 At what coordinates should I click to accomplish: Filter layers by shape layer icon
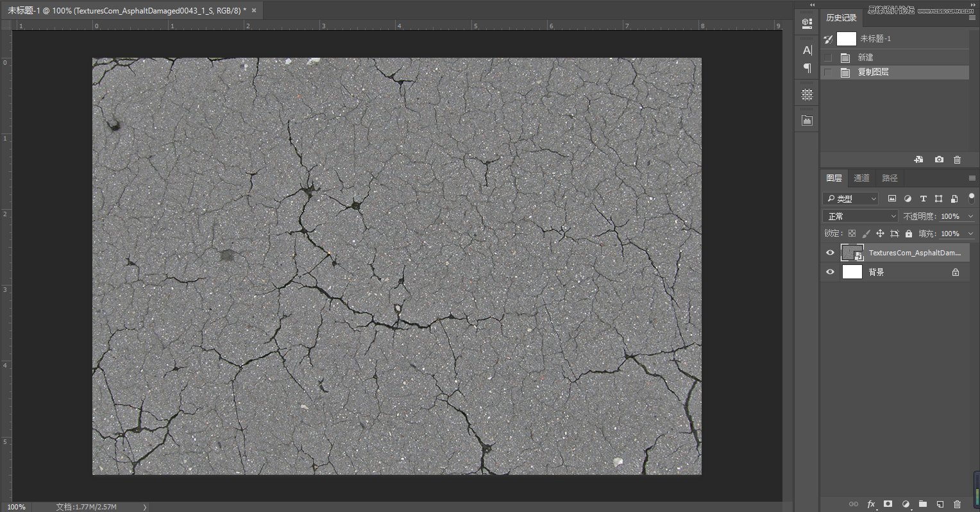coord(938,199)
